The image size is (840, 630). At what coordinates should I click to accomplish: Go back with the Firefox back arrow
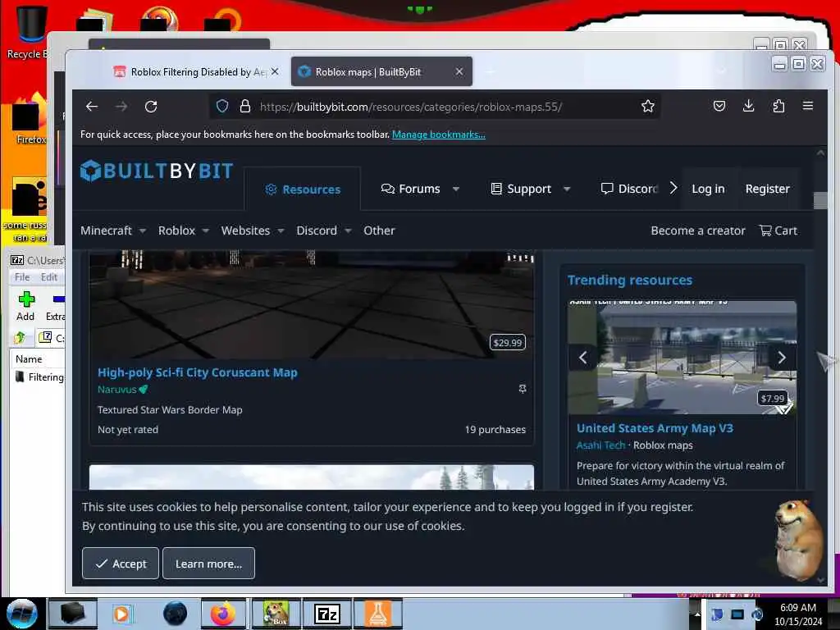coord(92,107)
